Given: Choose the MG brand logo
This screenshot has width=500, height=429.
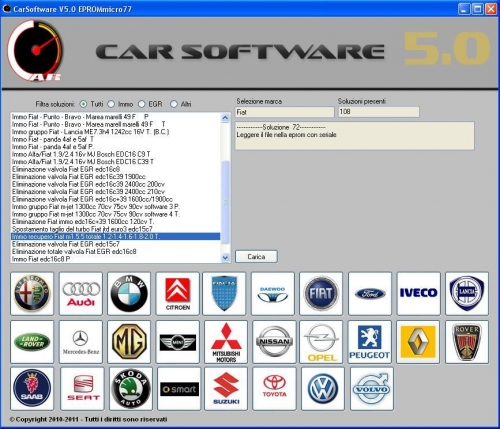Looking at the screenshot, I should (x=129, y=342).
